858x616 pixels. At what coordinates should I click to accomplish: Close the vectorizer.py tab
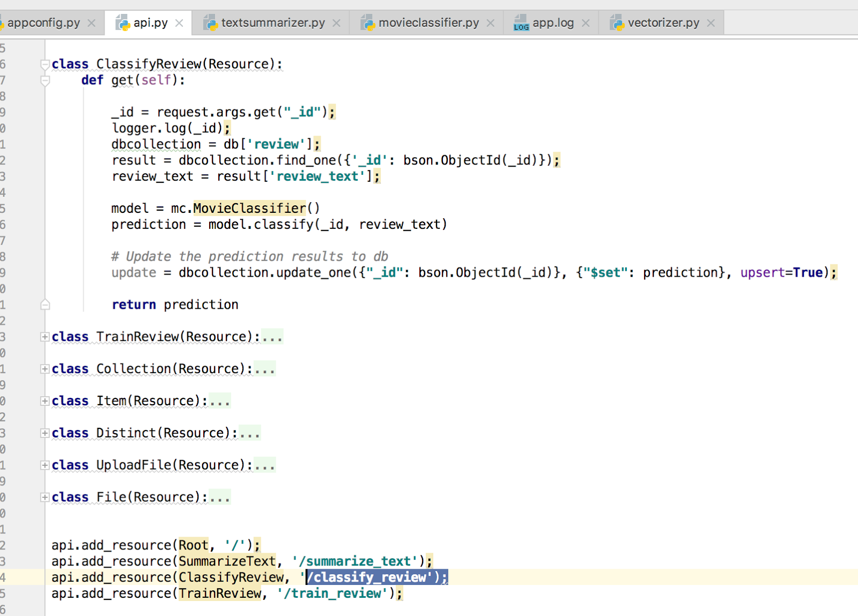tap(711, 23)
